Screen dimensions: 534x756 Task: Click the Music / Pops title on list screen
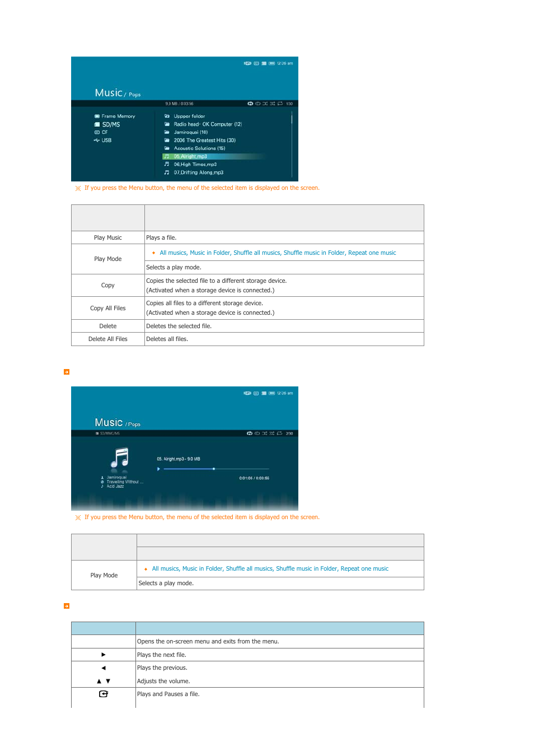[118, 93]
